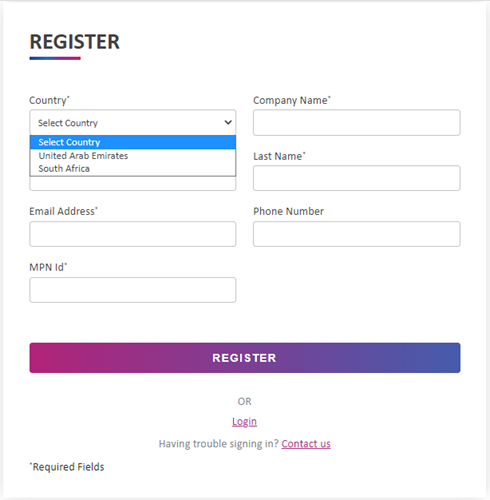Click the Phone Number field label

click(288, 211)
